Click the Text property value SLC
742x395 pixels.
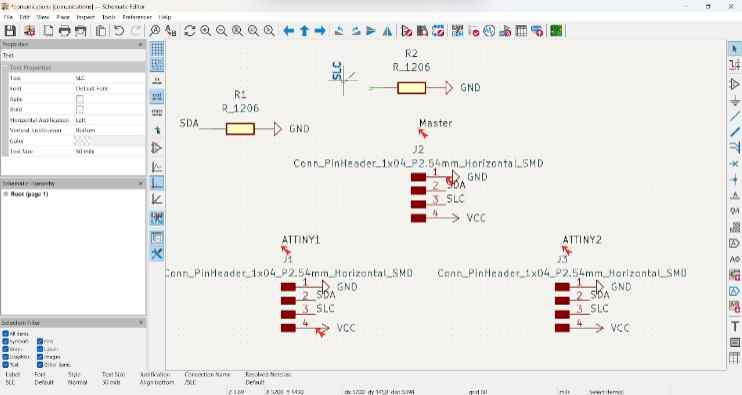pyautogui.click(x=109, y=78)
